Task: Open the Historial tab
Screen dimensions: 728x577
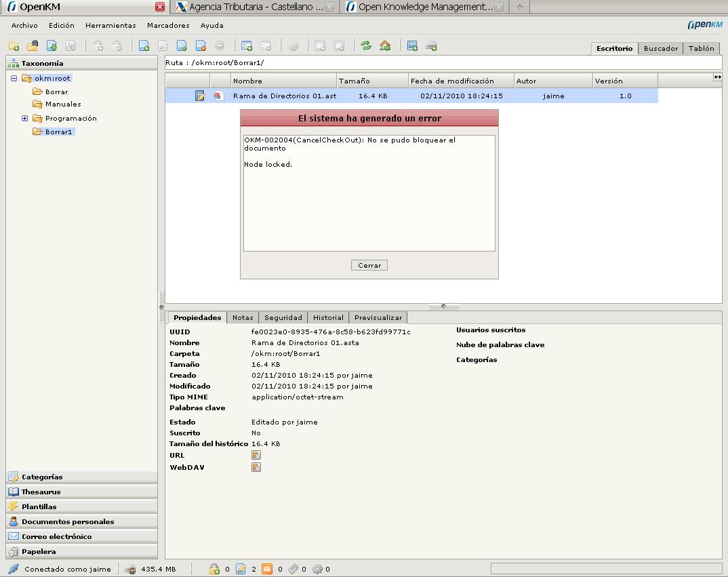Action: [x=328, y=317]
